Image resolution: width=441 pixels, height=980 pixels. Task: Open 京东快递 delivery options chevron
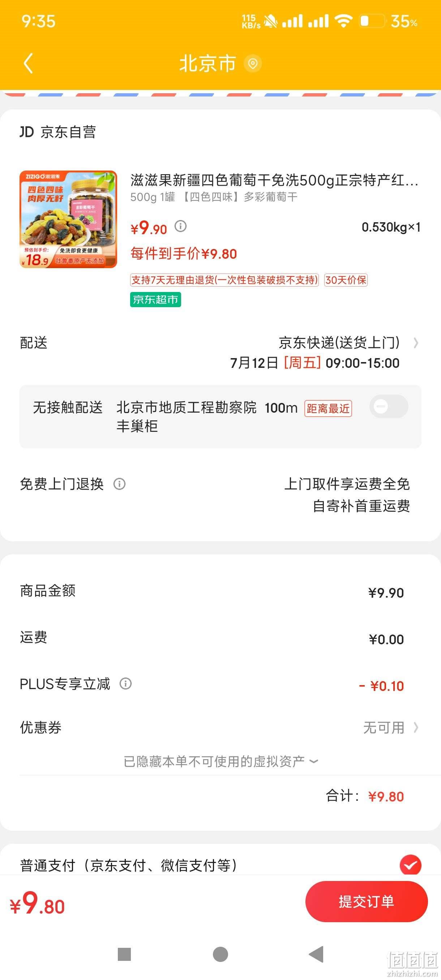point(416,343)
